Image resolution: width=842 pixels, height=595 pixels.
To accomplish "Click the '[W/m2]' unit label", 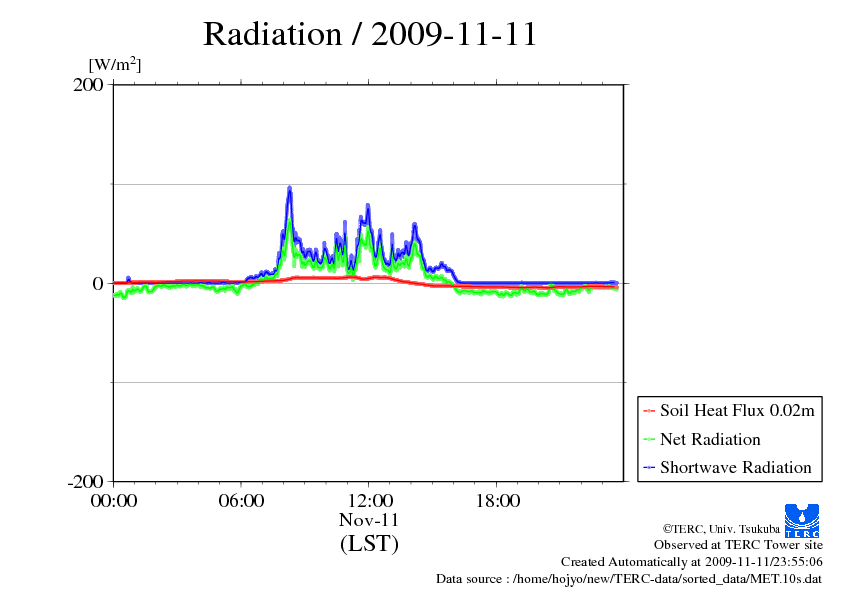I will [115, 64].
